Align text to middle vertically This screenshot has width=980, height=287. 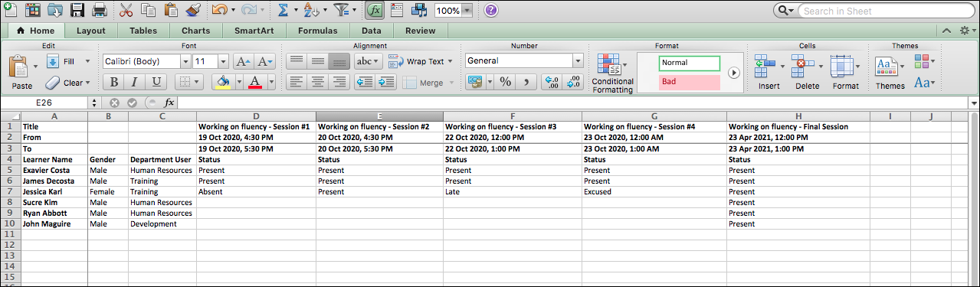(x=318, y=61)
